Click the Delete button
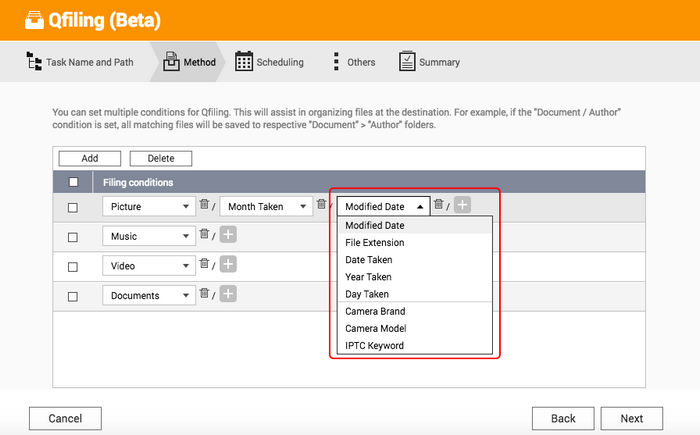The width and height of the screenshot is (700, 435). click(161, 158)
